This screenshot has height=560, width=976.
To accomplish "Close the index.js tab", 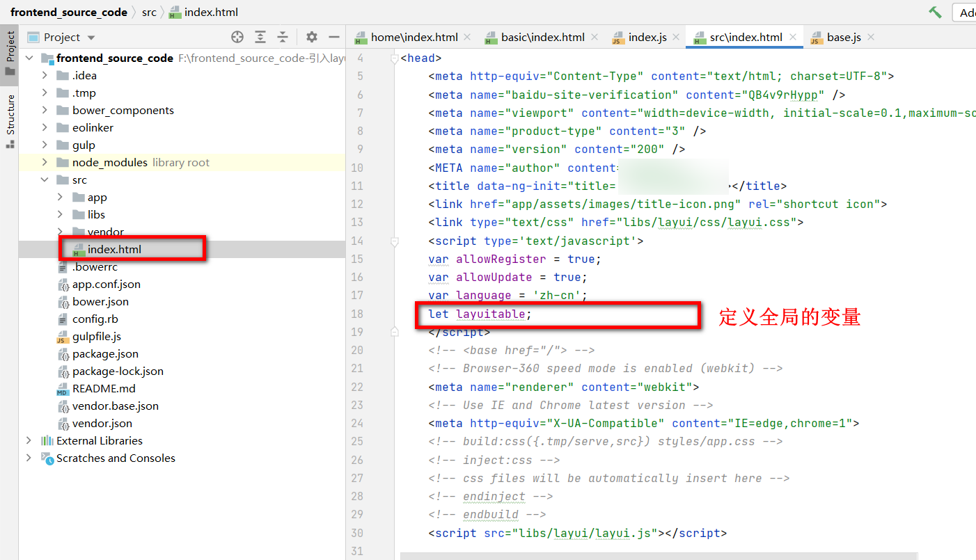I will [x=676, y=37].
